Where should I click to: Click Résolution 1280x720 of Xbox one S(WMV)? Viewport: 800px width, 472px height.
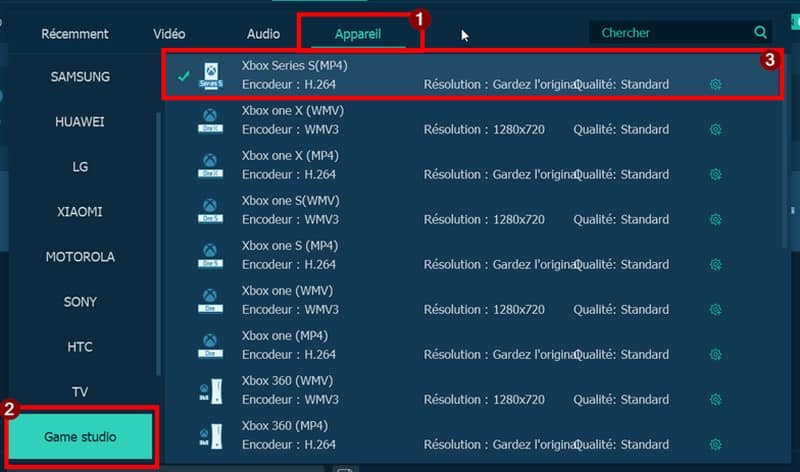[484, 219]
